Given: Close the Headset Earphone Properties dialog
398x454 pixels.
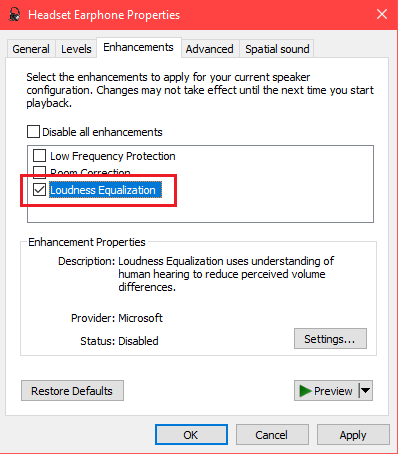Looking at the screenshot, I should coord(382,14).
